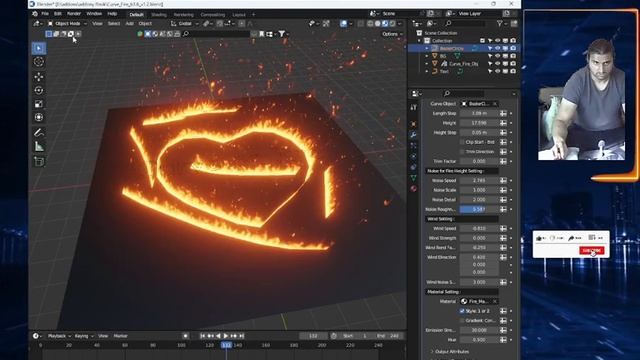Open the Edit menu
Image resolution: width=640 pixels, height=360 pixels.
click(58, 14)
